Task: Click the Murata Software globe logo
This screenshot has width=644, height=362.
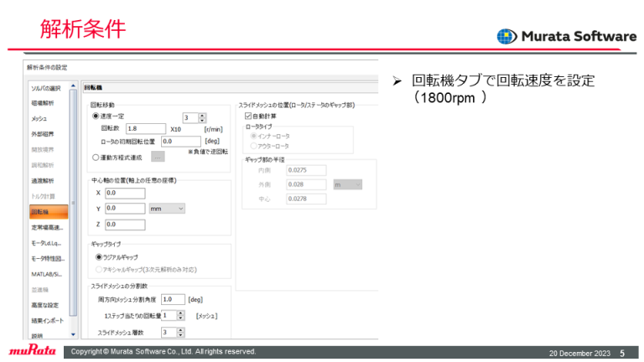Action: point(507,36)
